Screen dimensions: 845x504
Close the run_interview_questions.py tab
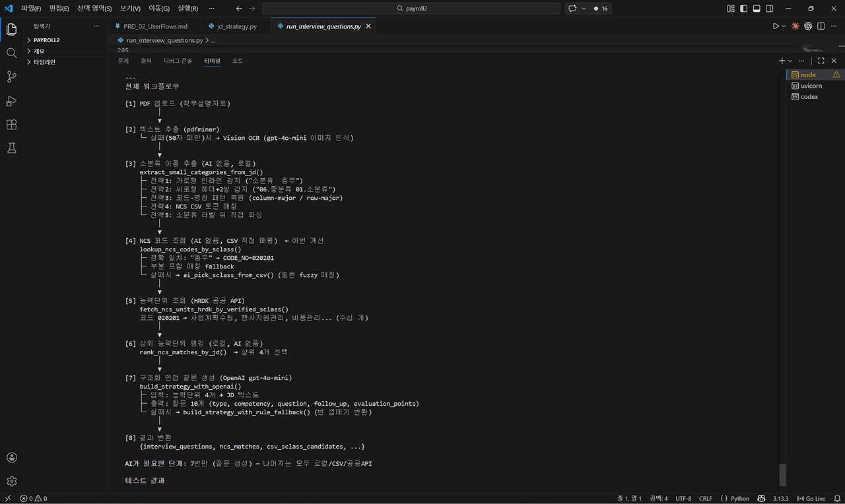click(x=368, y=26)
